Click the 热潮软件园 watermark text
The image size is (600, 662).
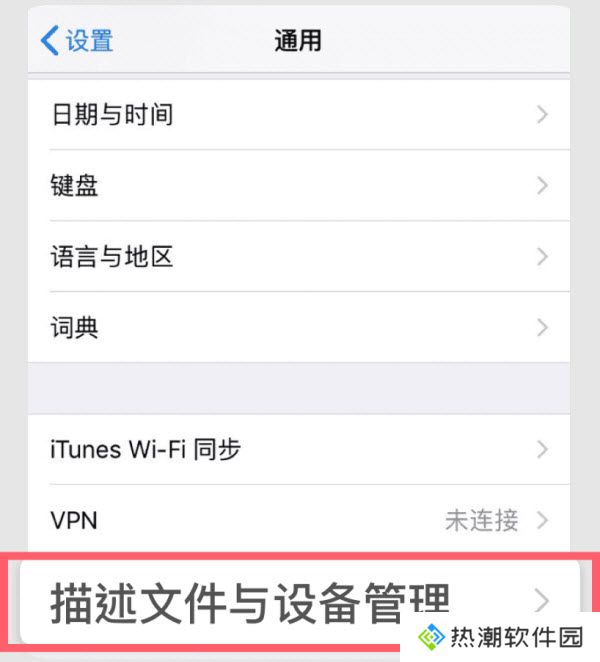(517, 637)
